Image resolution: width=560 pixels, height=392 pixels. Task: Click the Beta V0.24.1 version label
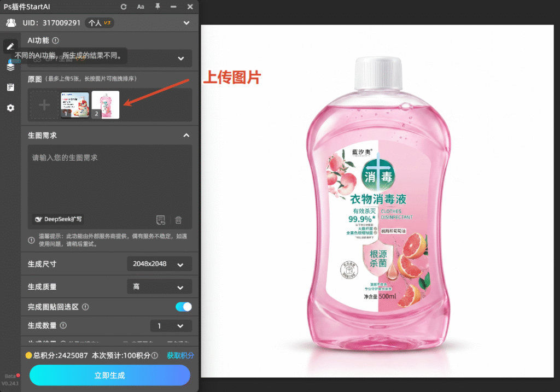pos(10,380)
